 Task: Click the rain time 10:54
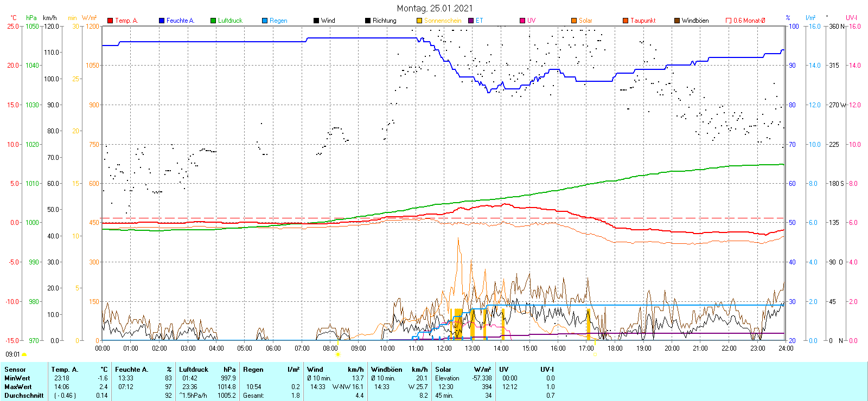point(254,387)
